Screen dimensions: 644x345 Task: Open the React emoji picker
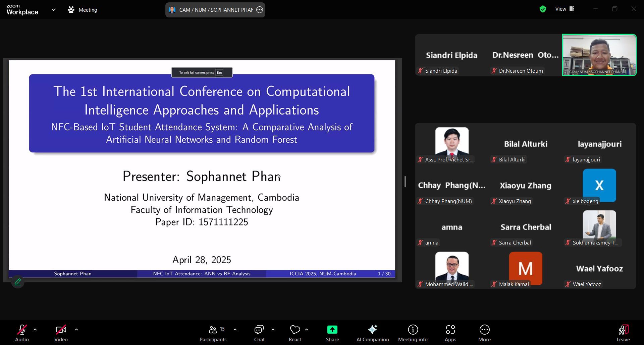tap(295, 333)
